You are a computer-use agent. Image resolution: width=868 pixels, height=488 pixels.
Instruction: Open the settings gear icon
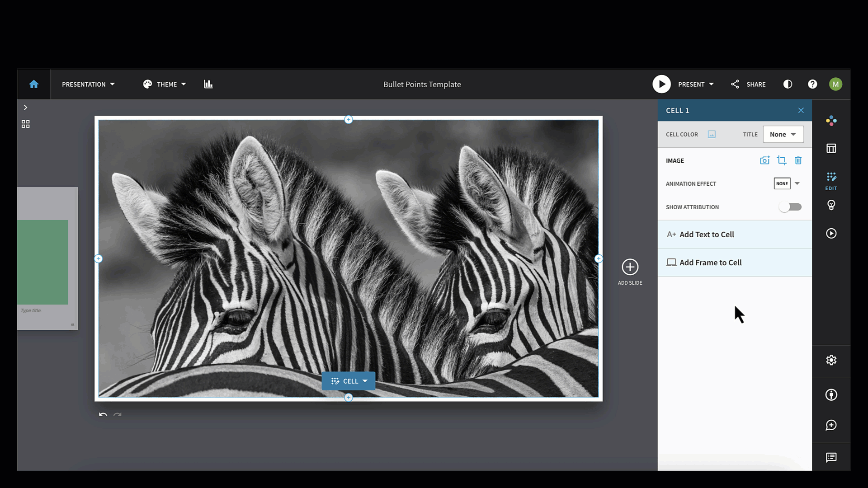(831, 360)
